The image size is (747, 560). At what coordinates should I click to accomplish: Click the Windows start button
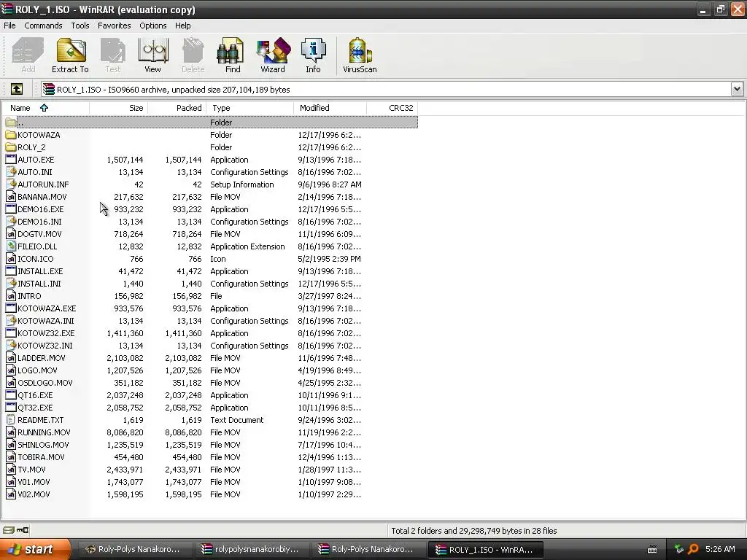click(x=35, y=549)
